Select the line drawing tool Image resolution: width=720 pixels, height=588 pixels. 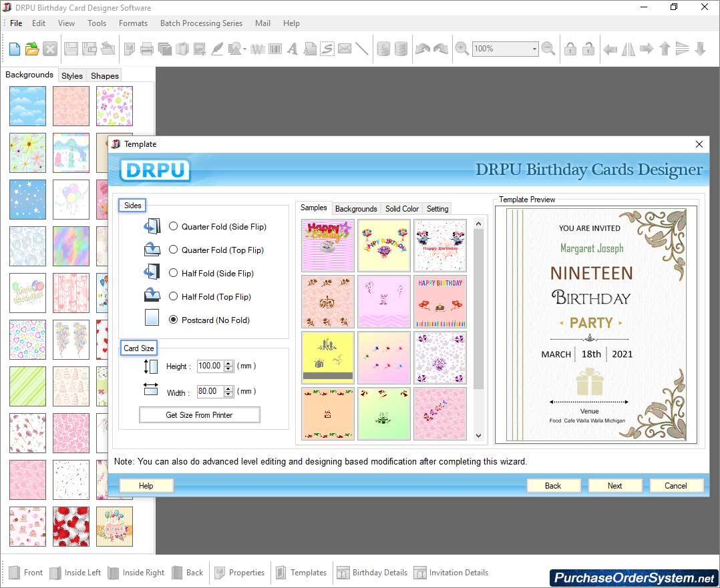362,49
